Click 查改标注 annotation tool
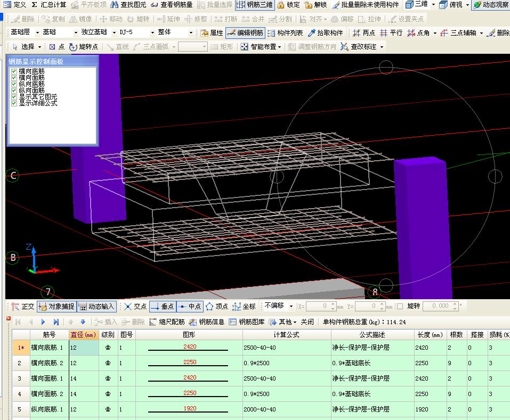The image size is (510, 420). 359,47
